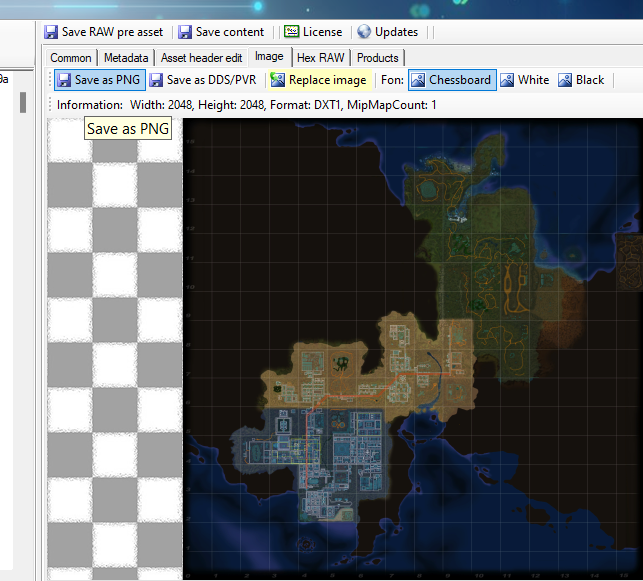Click the Save as PNG disk icon
The image size is (643, 581).
(64, 80)
